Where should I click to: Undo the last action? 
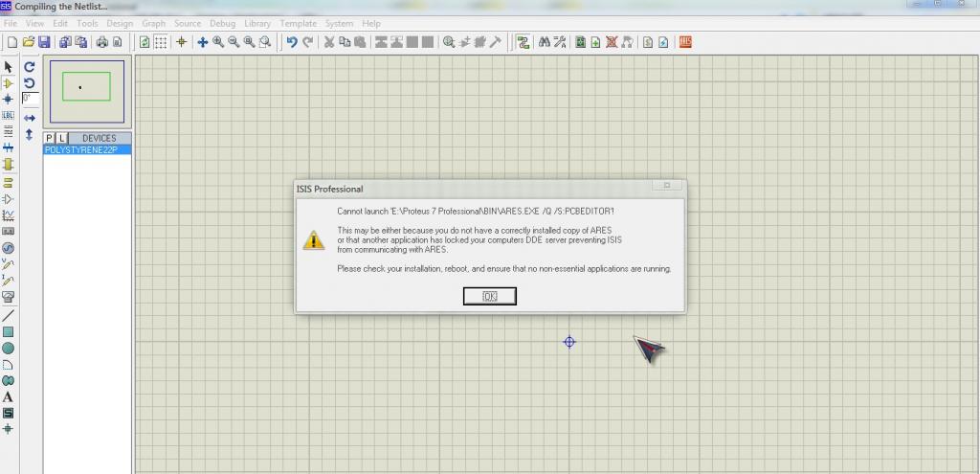coord(292,42)
